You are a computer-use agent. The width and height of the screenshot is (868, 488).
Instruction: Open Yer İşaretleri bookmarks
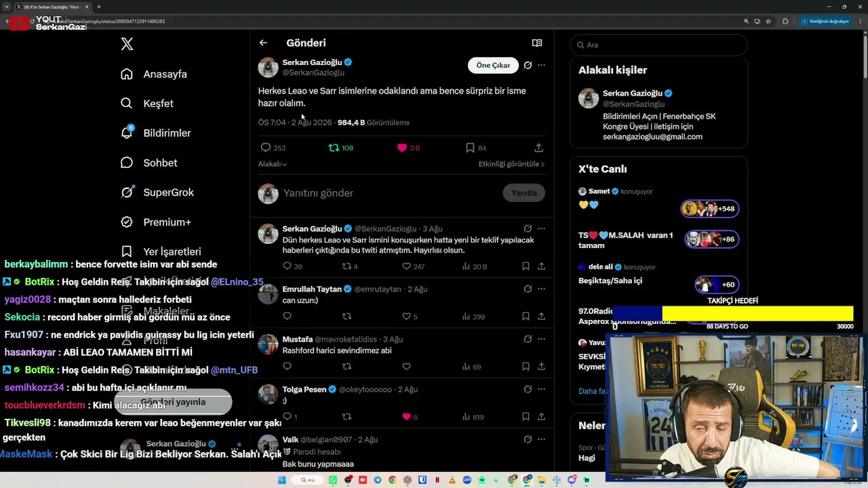(160, 251)
